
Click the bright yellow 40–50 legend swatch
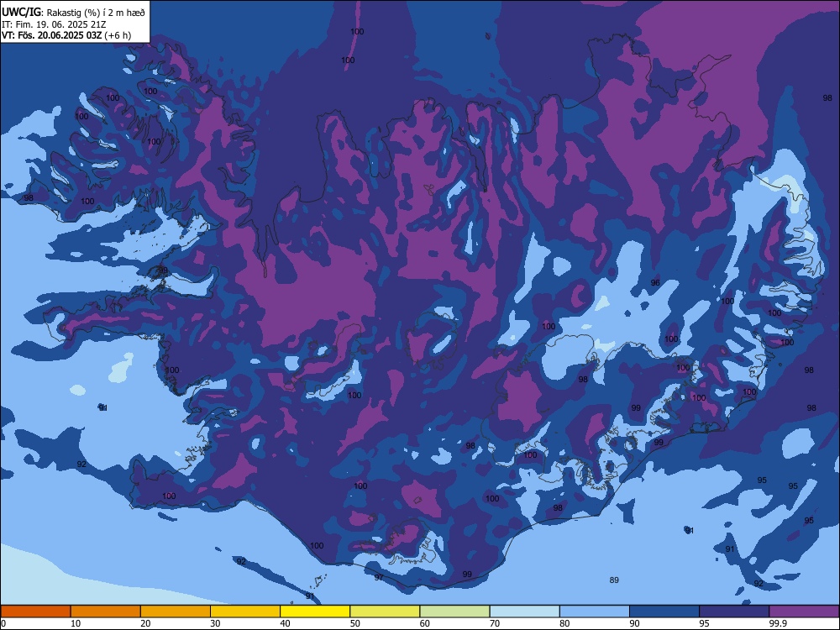tap(315, 612)
